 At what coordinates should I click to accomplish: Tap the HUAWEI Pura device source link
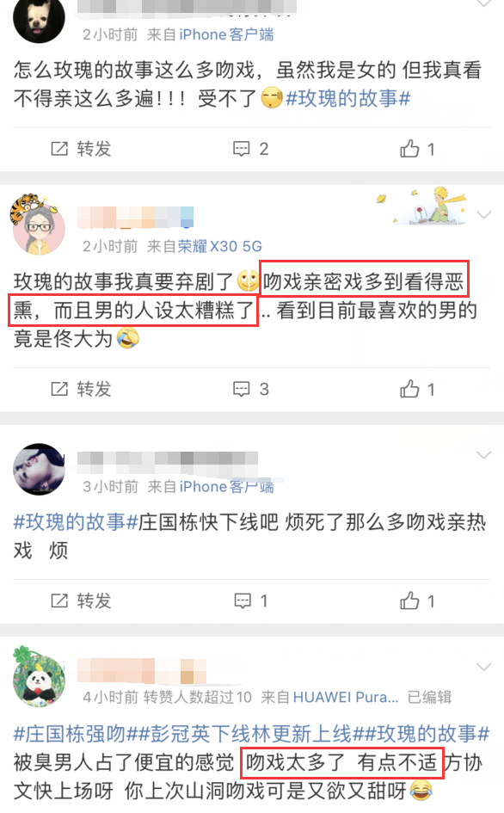click(x=346, y=697)
